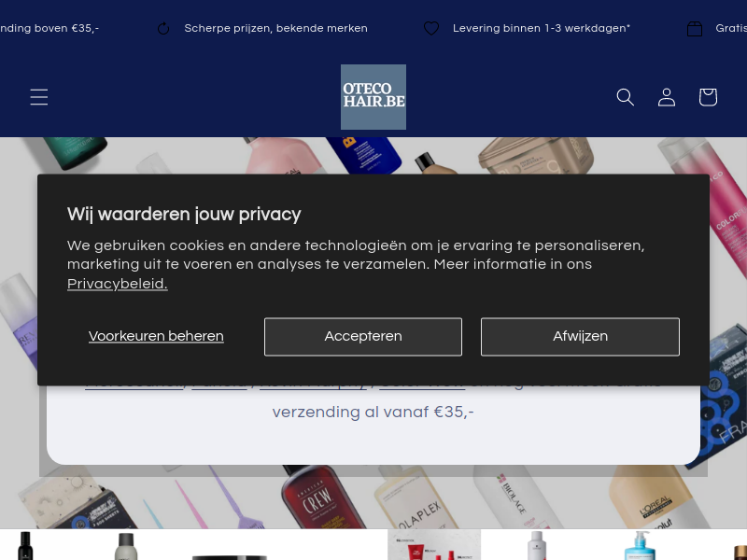Screen dimensions: 747x560
Task: Open the shopping cart icon
Action: 708,97
